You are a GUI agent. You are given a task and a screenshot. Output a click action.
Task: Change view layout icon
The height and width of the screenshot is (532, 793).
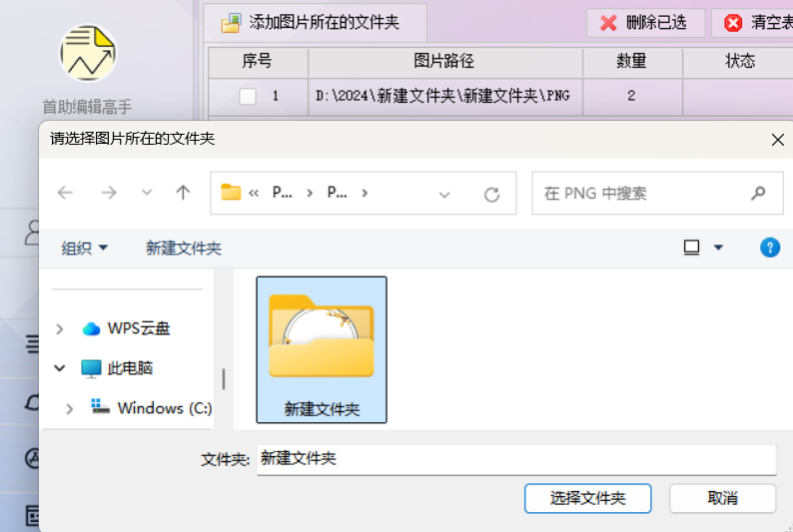point(691,248)
